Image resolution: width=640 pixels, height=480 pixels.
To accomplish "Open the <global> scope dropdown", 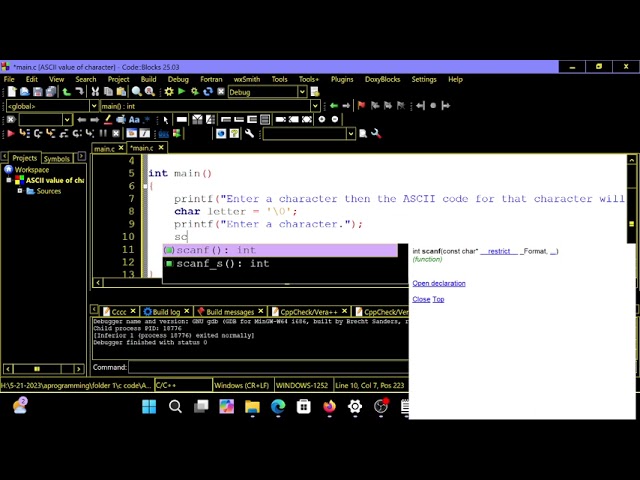I will 93,106.
